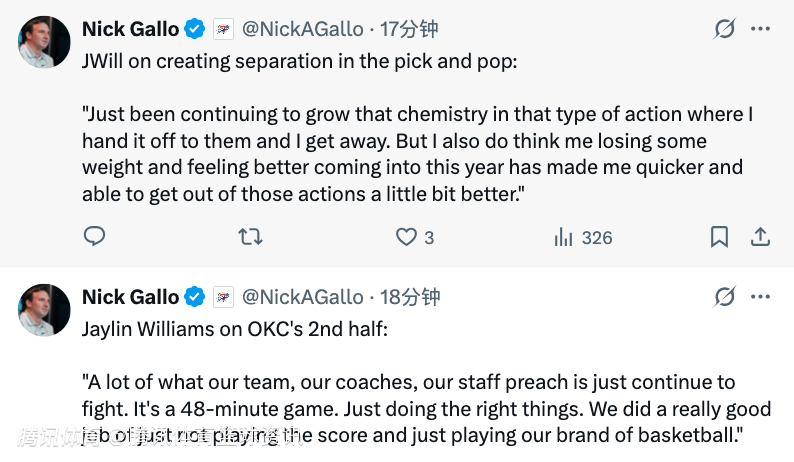Click the affiliation badge on first tweet
794x462 pixels.
(x=224, y=30)
